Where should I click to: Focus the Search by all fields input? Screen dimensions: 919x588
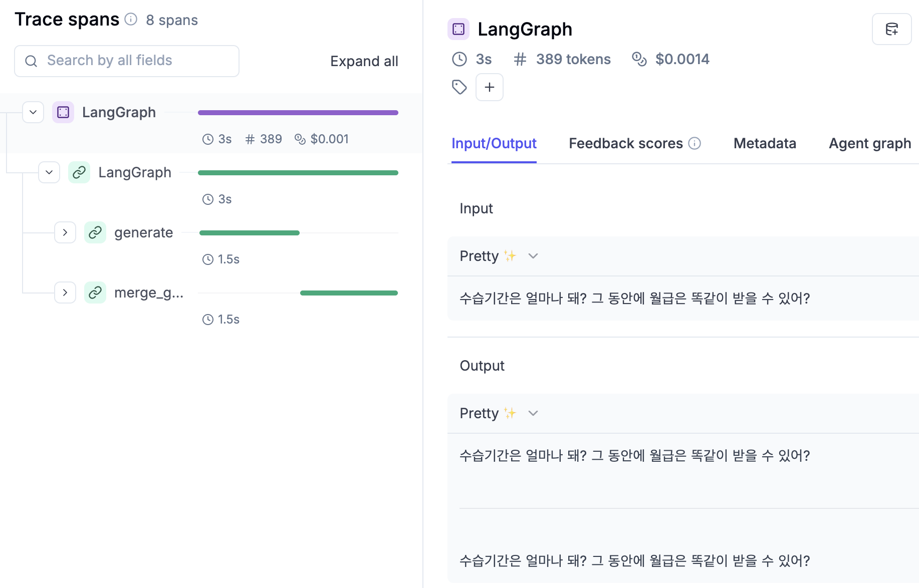point(127,61)
